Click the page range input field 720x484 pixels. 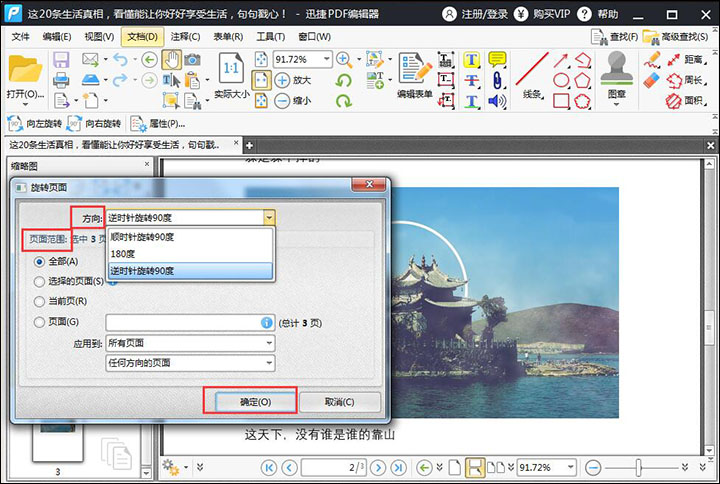click(x=182, y=322)
